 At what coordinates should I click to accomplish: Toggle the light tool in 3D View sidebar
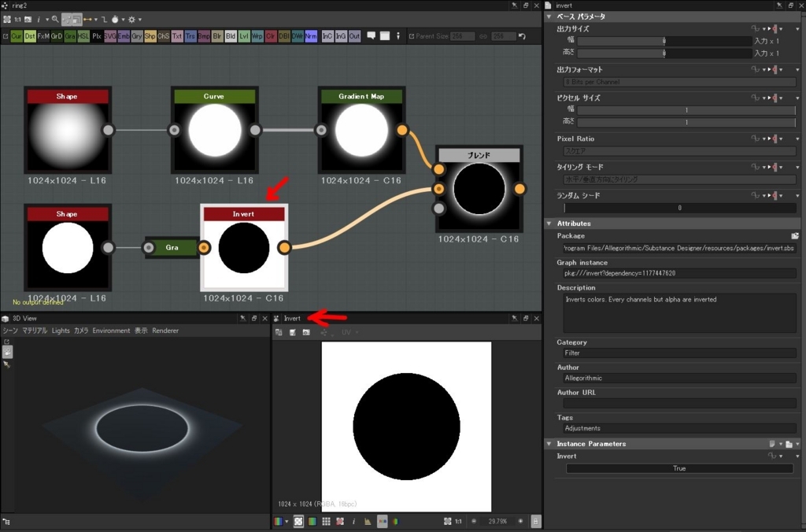coord(6,364)
